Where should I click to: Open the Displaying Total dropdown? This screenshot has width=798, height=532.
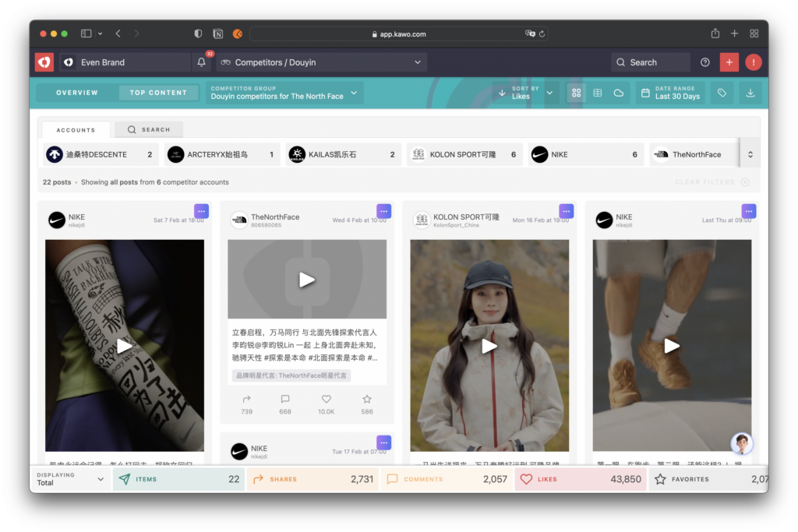70,479
